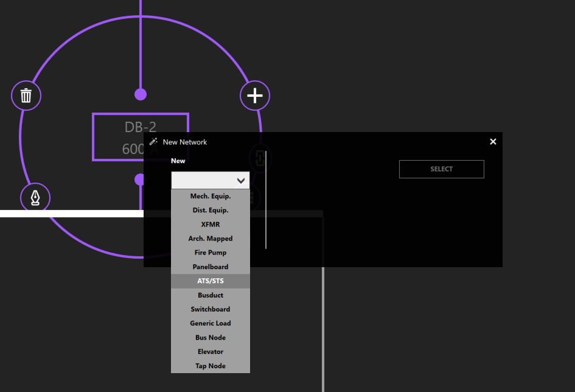Click the DB-2 node label box
Image resolution: width=575 pixels, height=392 pixels.
[x=122, y=128]
